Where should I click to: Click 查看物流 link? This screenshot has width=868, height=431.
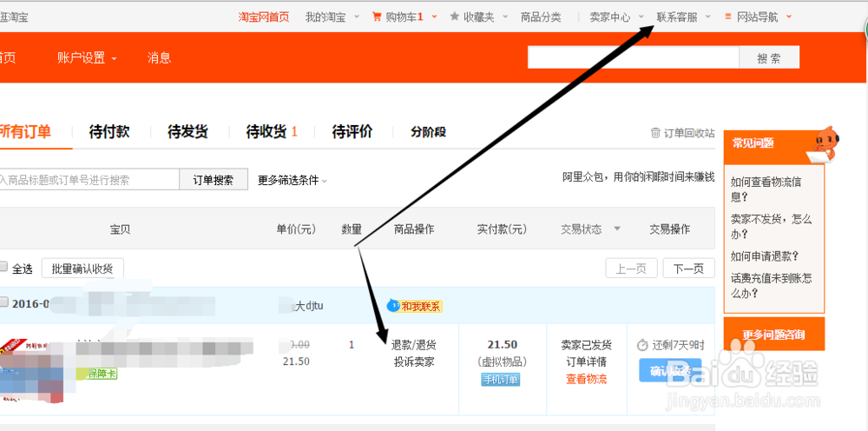(x=586, y=380)
